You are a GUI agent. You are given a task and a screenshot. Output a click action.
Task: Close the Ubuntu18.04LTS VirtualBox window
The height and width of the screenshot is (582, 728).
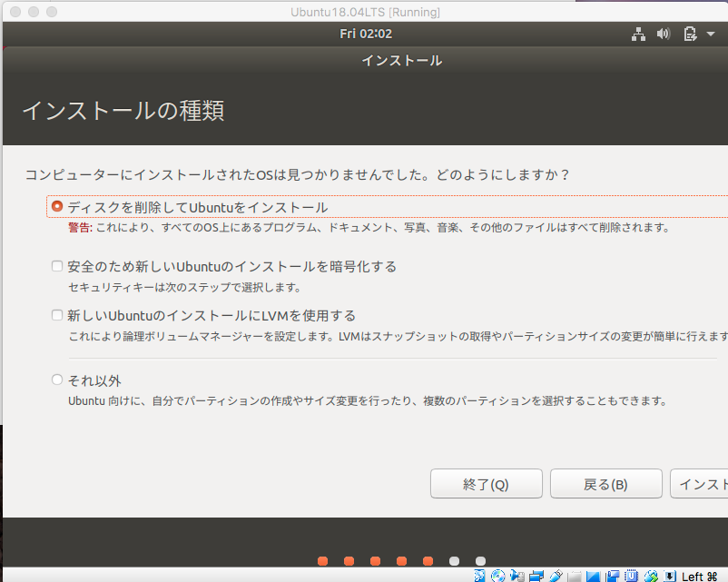15,12
